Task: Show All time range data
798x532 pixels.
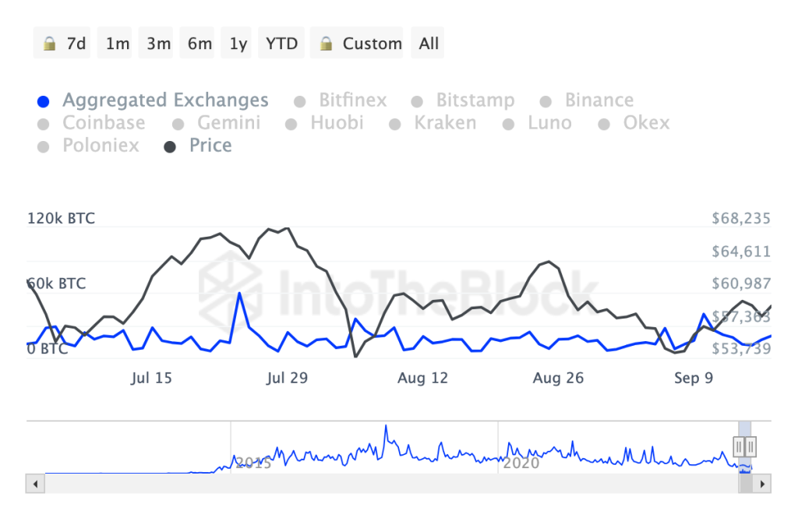Action: click(429, 44)
